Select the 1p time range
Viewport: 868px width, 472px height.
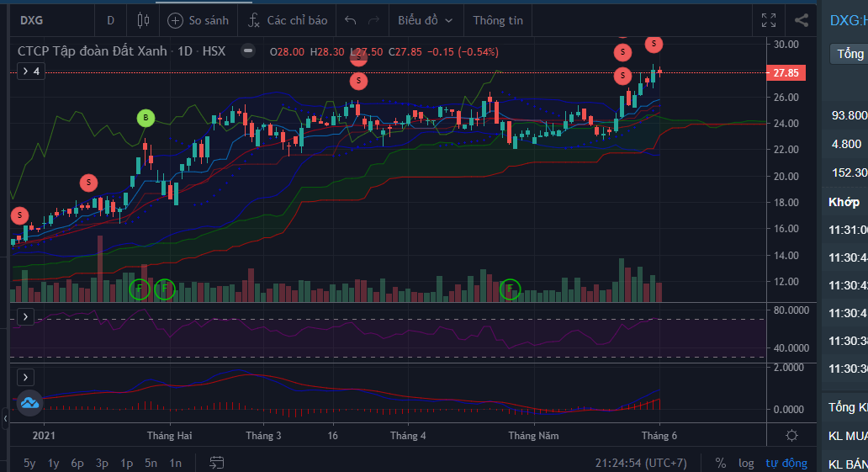tap(126, 463)
